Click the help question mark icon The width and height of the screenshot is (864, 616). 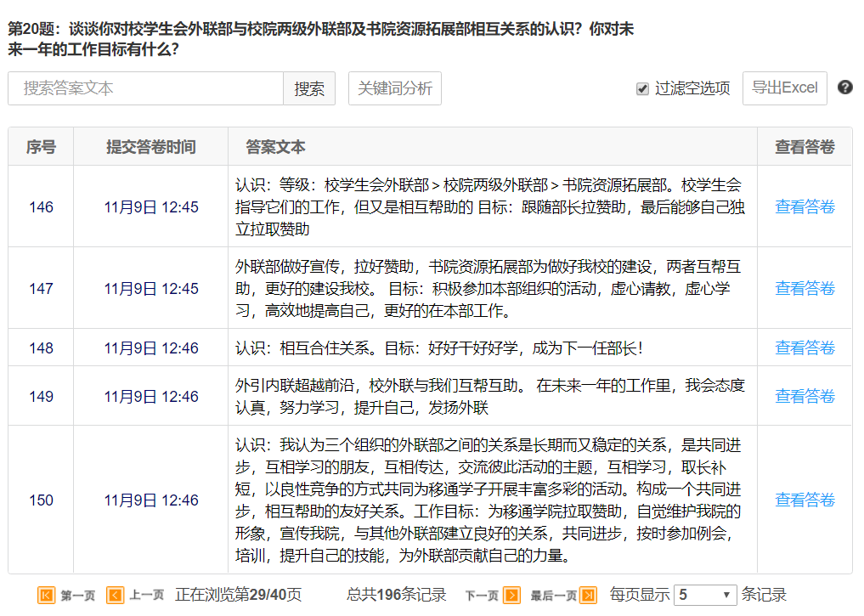click(844, 88)
